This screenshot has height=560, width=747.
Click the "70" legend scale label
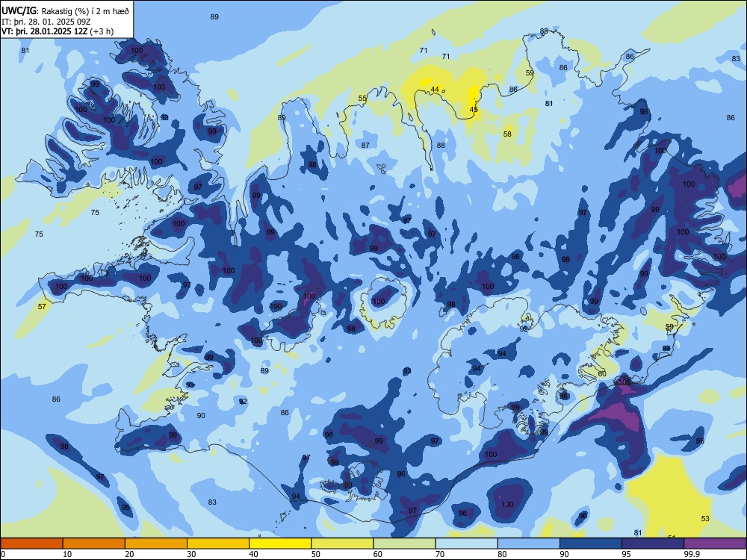440,554
